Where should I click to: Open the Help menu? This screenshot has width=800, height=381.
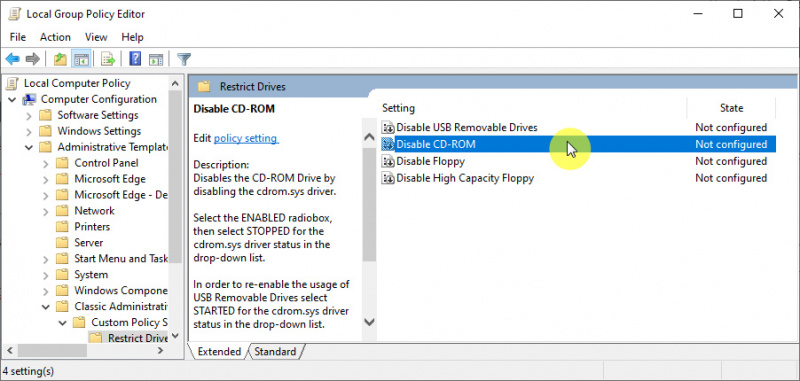132,37
